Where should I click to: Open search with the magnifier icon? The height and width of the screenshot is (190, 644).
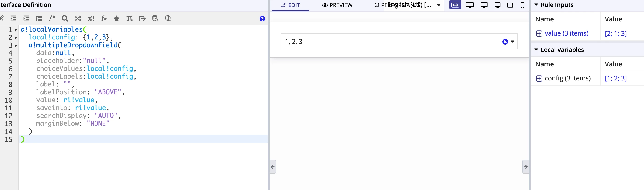pos(65,18)
